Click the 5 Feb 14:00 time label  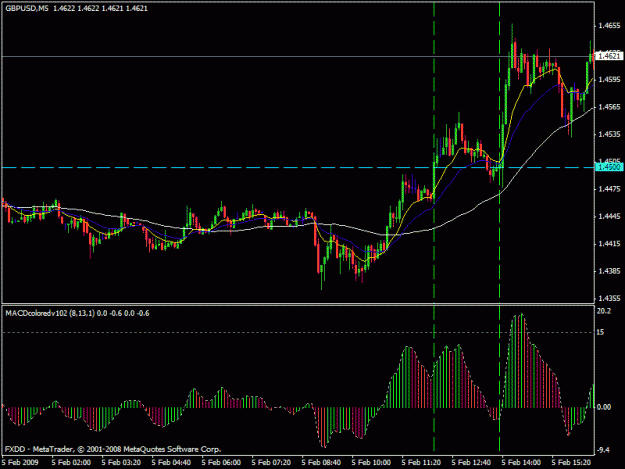pyautogui.click(x=521, y=462)
